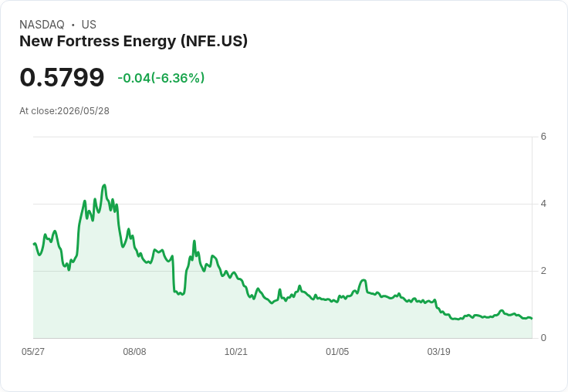This screenshot has width=568, height=392.
Task: Click the 0.5799 price value
Action: (62, 77)
